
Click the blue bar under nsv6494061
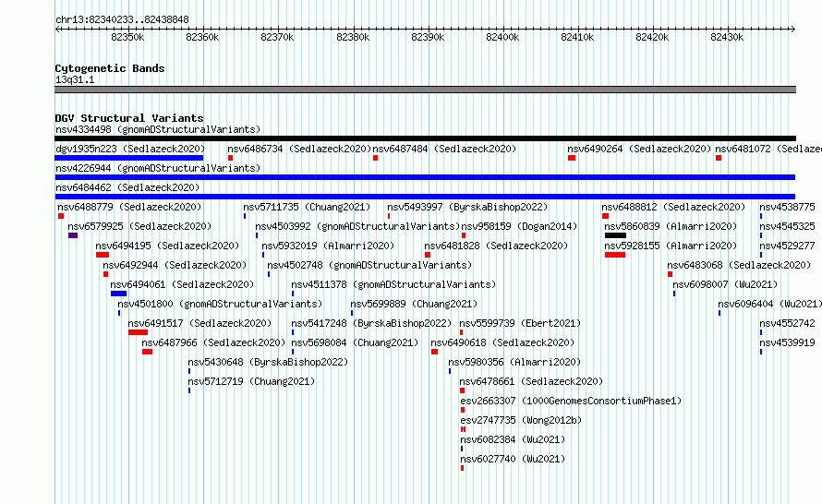point(118,294)
